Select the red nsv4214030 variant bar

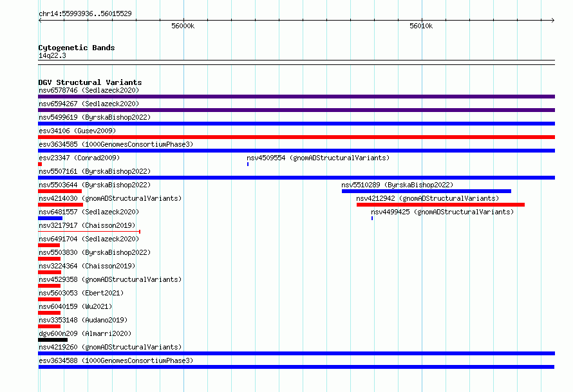(x=61, y=205)
